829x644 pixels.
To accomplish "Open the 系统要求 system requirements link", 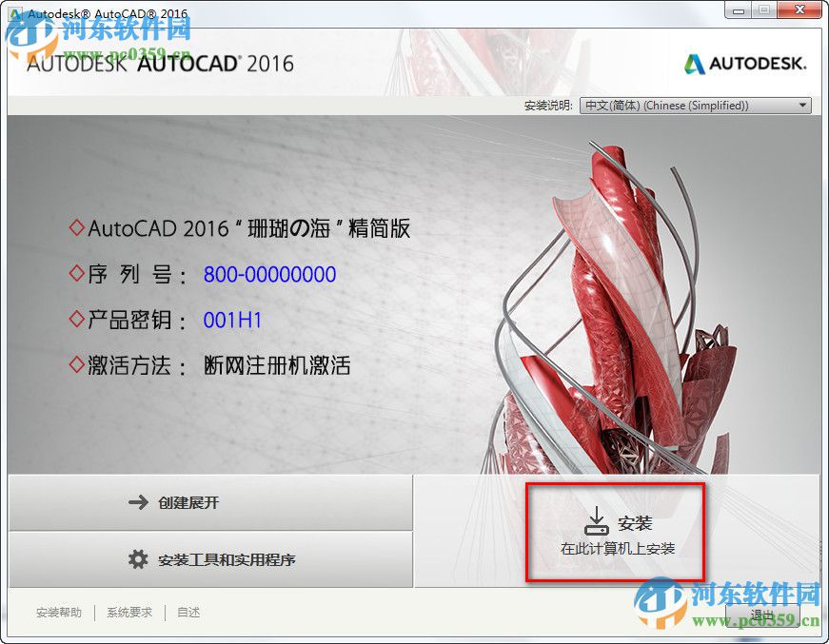I will pyautogui.click(x=129, y=612).
